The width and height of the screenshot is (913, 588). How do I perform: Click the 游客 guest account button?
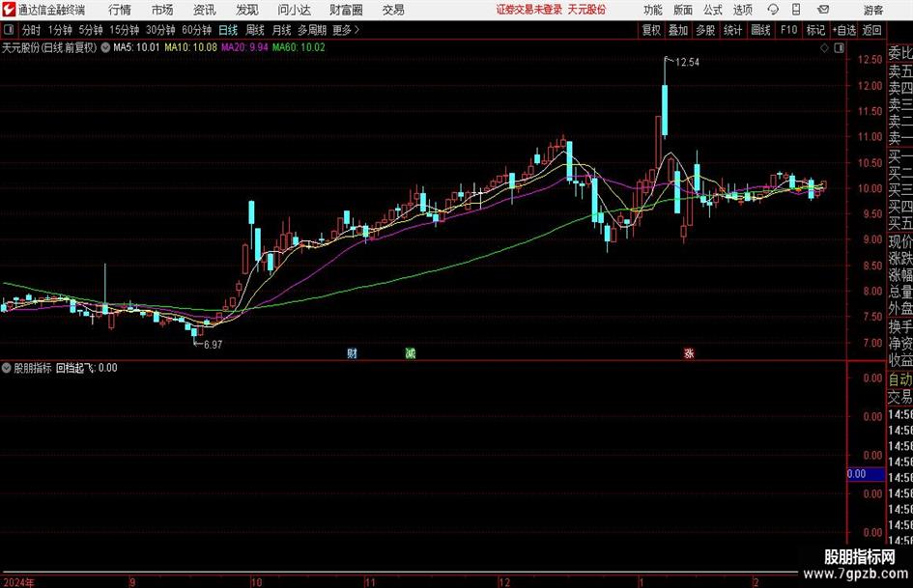pos(872,10)
